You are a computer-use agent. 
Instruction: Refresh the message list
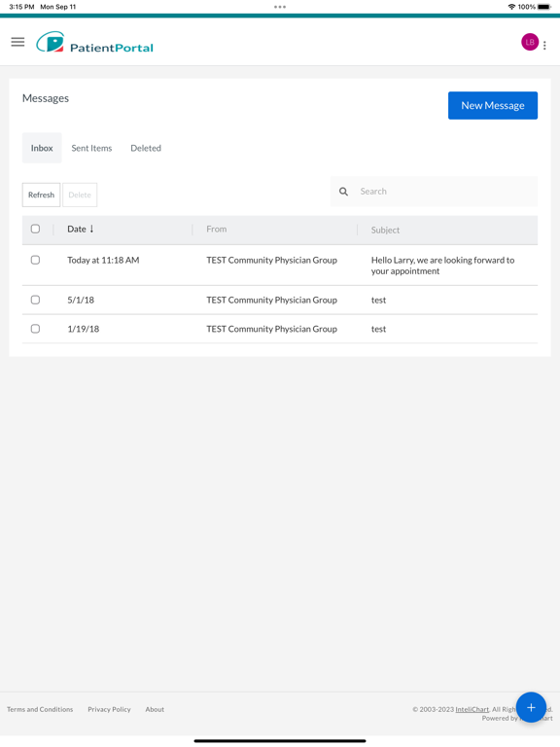(x=42, y=195)
